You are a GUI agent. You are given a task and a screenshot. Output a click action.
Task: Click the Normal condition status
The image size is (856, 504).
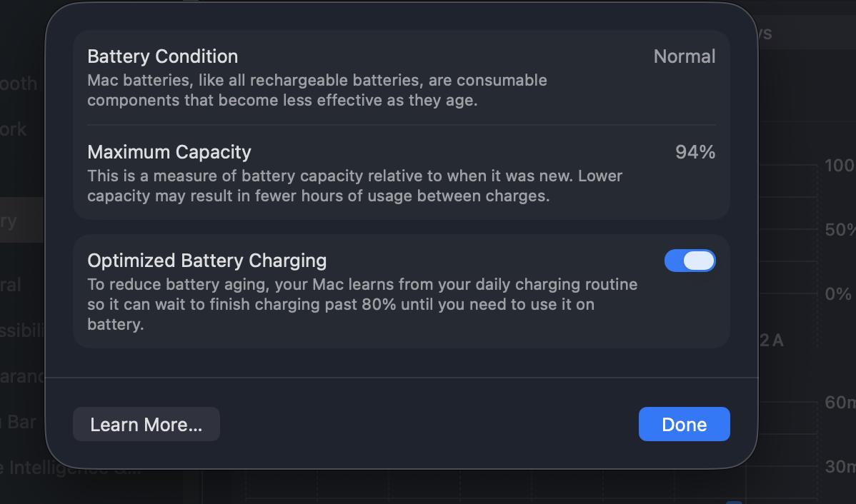click(x=684, y=56)
